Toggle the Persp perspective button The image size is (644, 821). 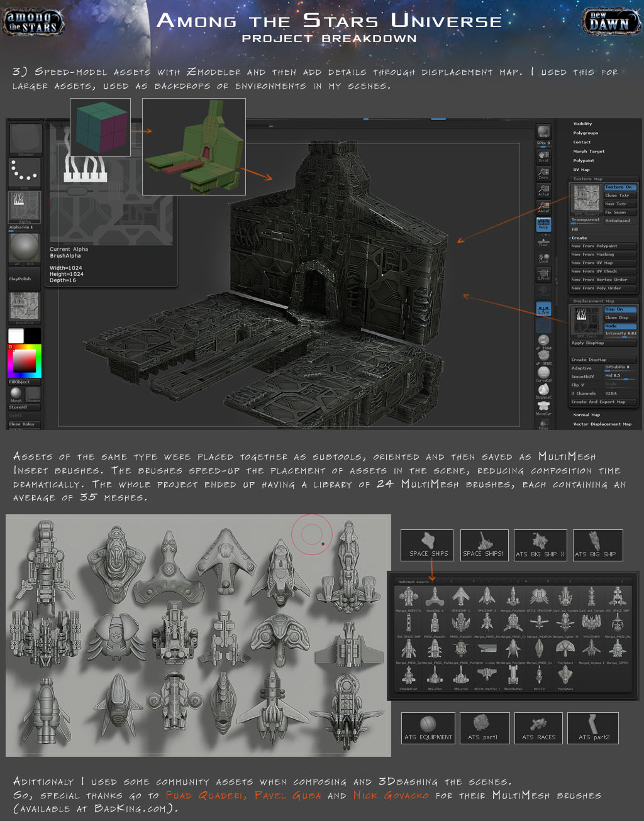click(x=543, y=224)
